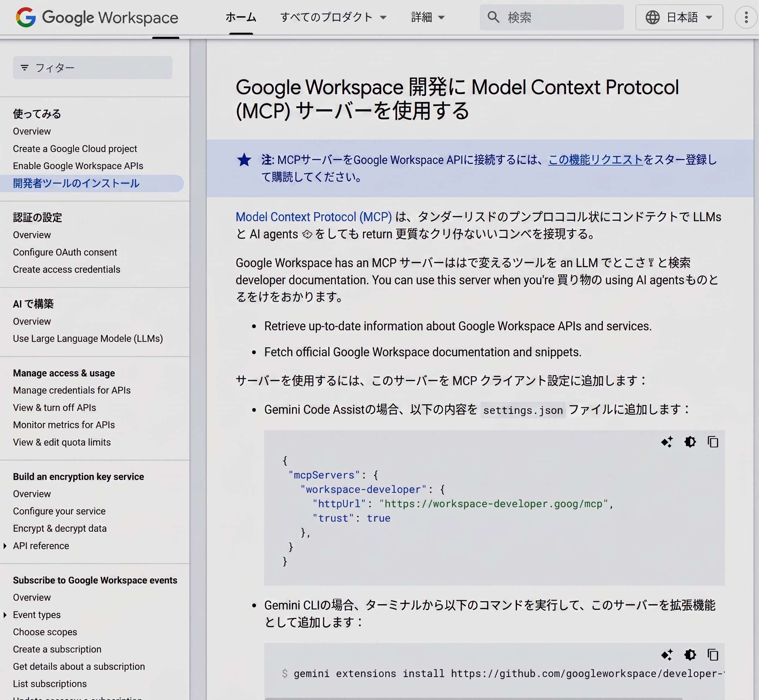This screenshot has height=700, width=759.
Task: Open the 日本語 language selector
Action: click(x=679, y=17)
